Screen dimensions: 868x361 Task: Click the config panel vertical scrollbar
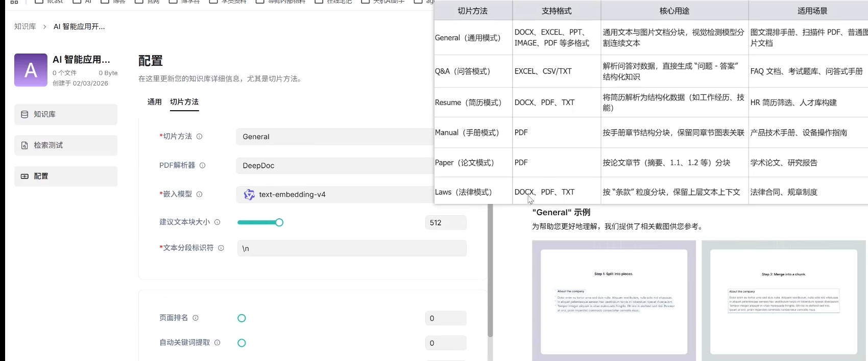point(490,270)
